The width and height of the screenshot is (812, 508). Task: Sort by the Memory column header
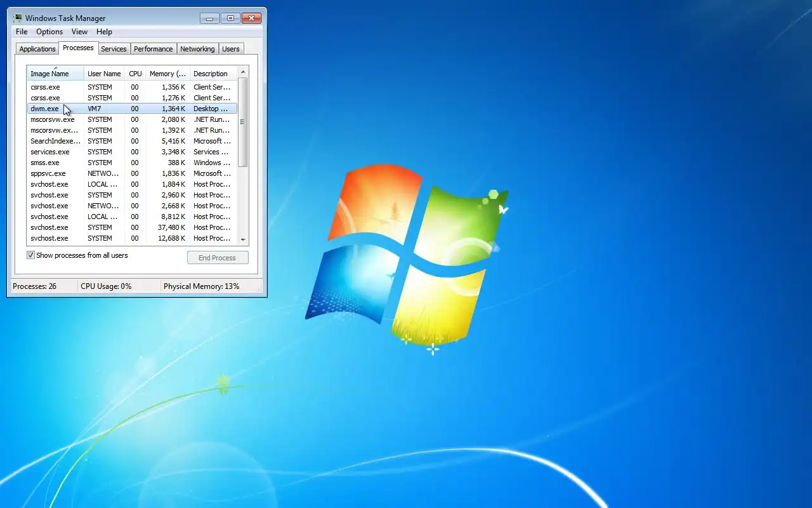pos(167,74)
